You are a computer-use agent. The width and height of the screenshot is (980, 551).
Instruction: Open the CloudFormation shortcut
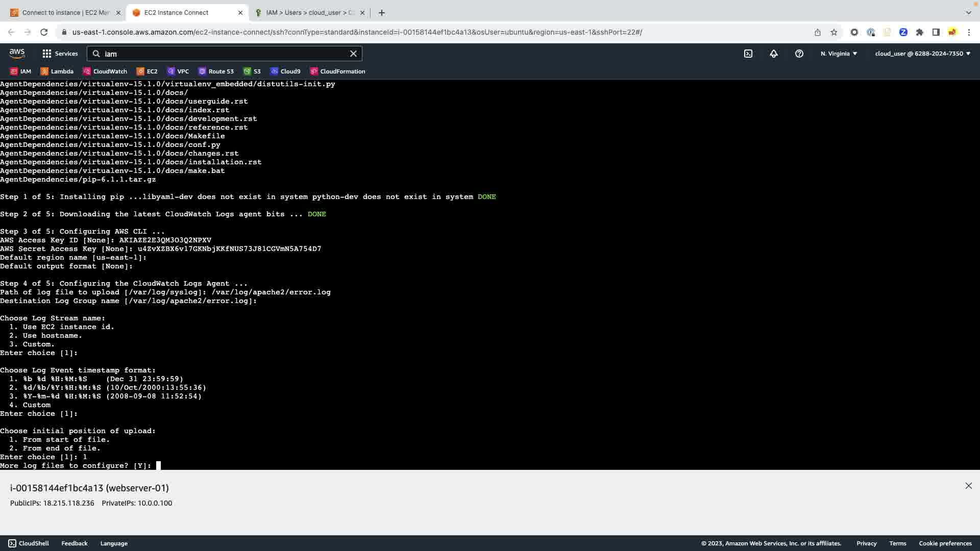coord(337,71)
